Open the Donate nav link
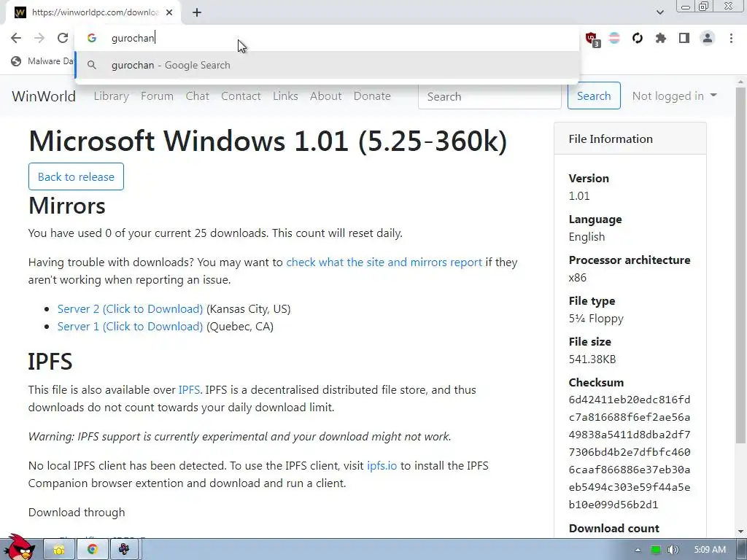 372,96
